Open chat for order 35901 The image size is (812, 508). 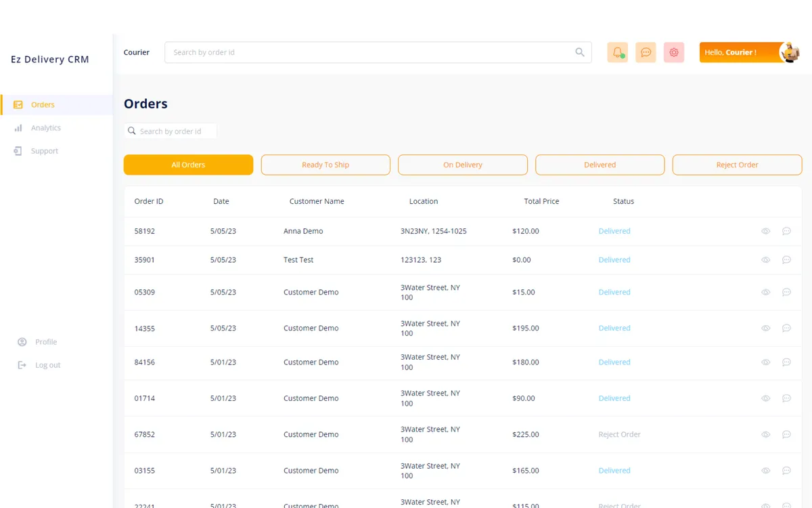[786, 260]
